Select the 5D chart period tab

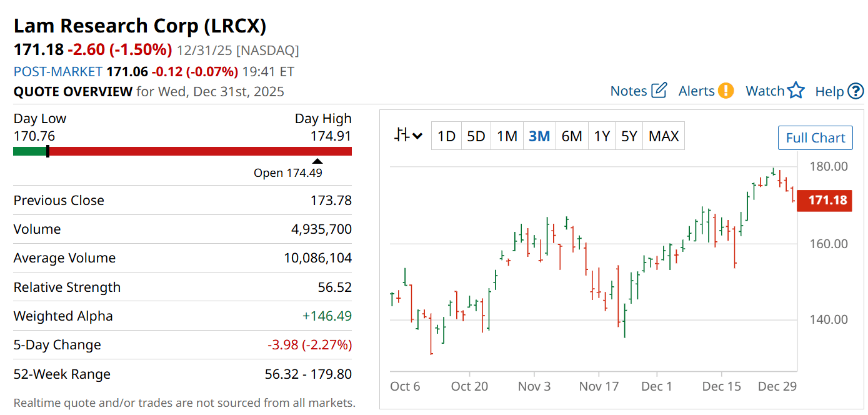click(x=476, y=136)
